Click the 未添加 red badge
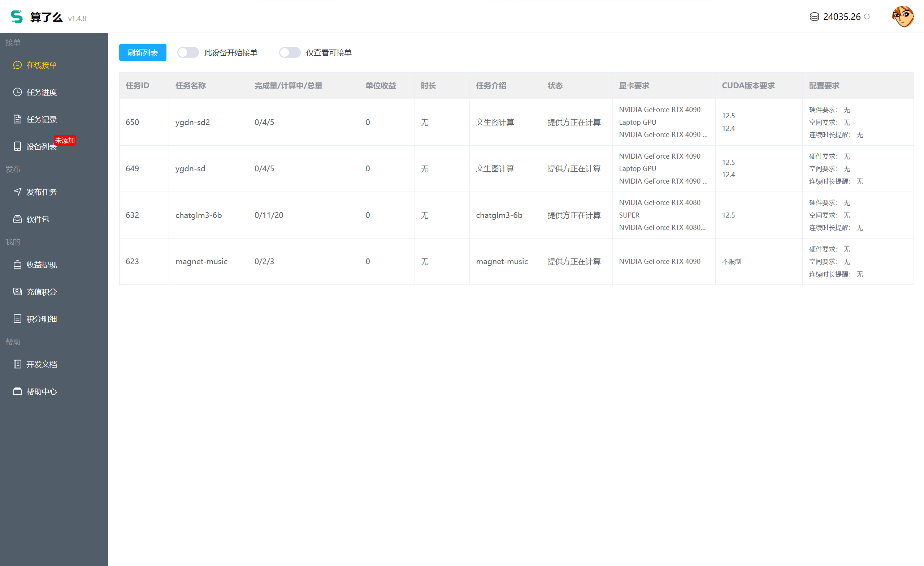 (65, 140)
